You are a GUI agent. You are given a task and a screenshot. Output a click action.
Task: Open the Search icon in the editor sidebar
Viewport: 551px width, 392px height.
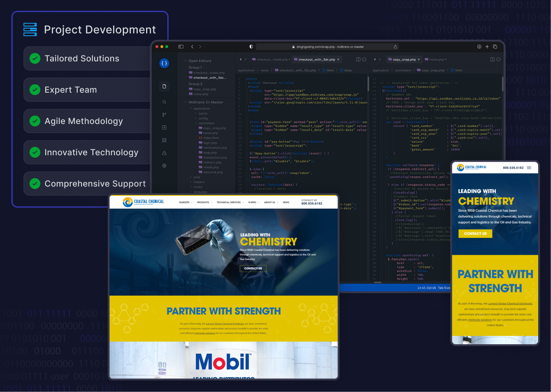click(164, 102)
